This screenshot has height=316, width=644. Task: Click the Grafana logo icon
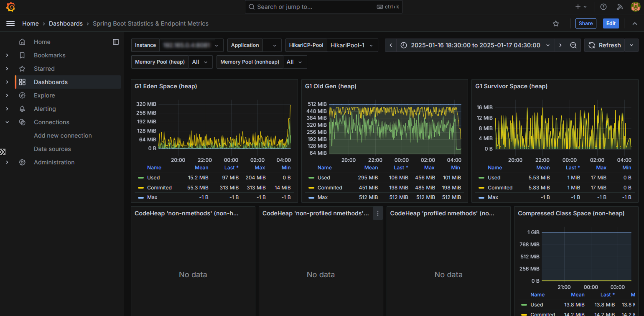coord(11,7)
